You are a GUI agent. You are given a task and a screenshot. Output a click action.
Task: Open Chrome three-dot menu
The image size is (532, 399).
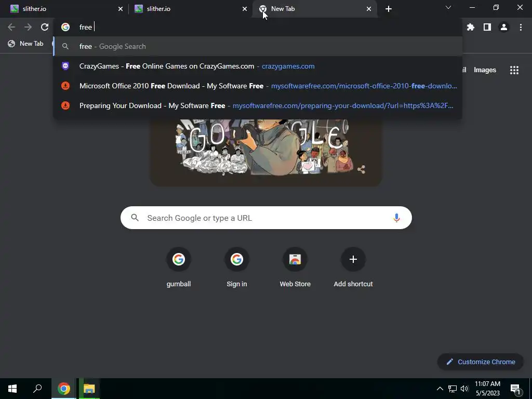pyautogui.click(x=521, y=27)
